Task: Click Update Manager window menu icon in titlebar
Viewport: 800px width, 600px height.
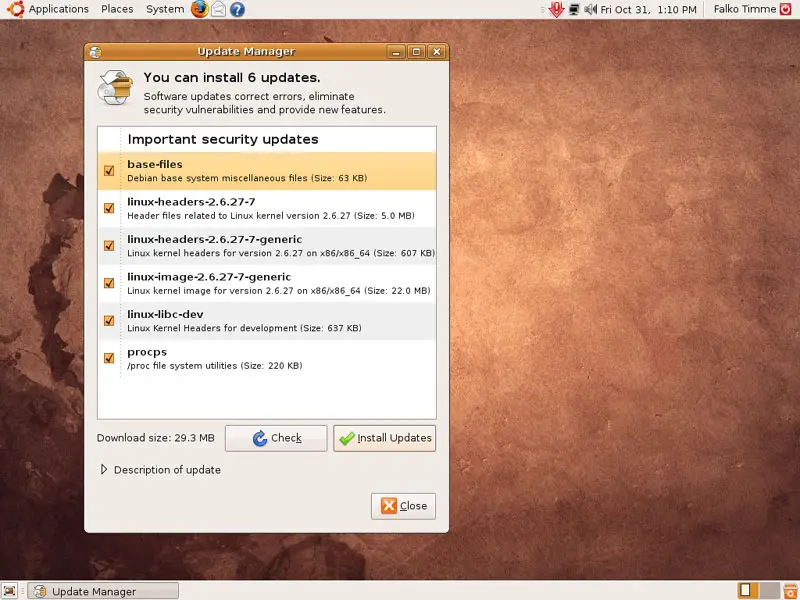Action: (x=95, y=52)
